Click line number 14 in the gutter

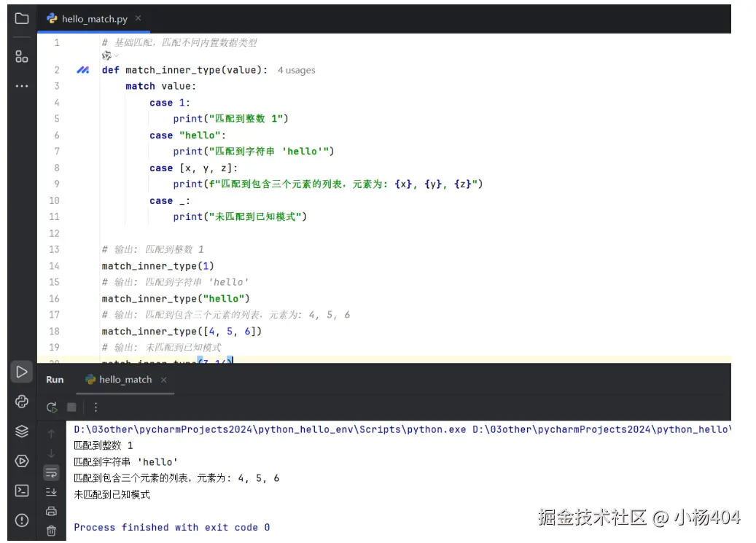(x=54, y=266)
